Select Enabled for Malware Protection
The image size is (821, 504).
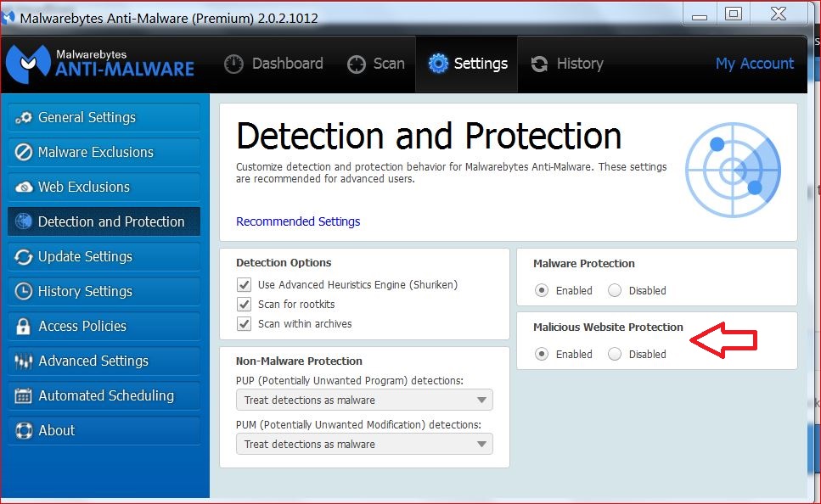click(x=542, y=290)
